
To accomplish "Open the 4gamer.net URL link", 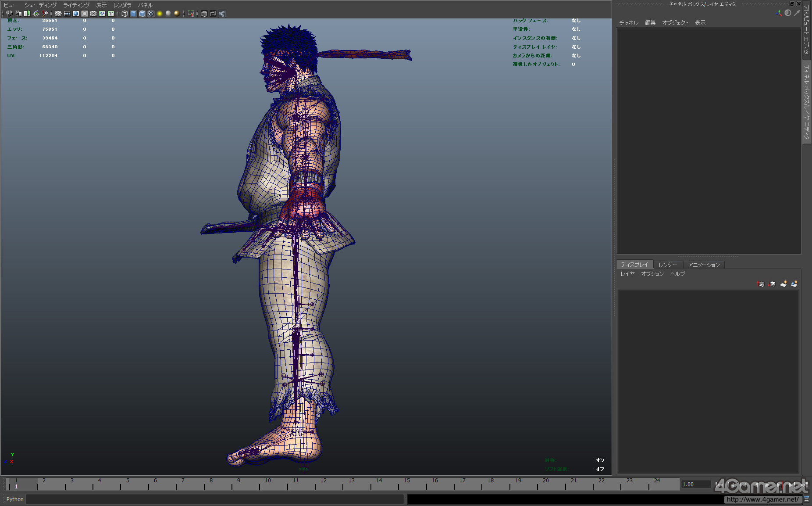I will 762,499.
